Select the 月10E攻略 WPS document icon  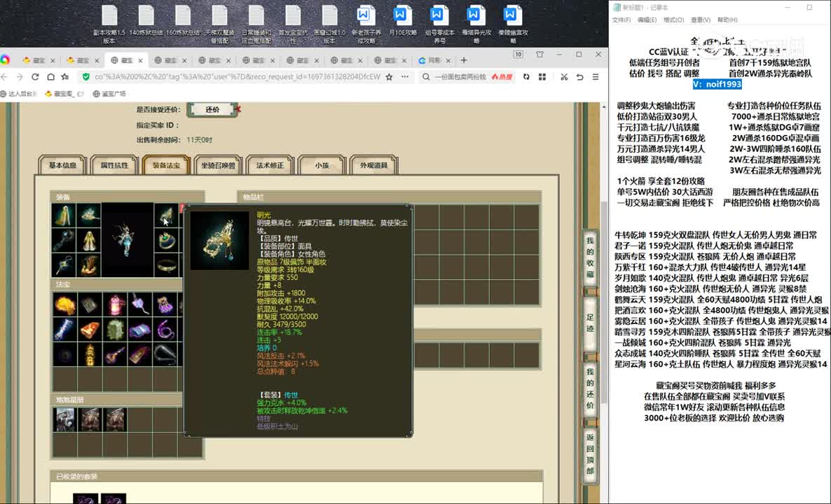coord(403,21)
